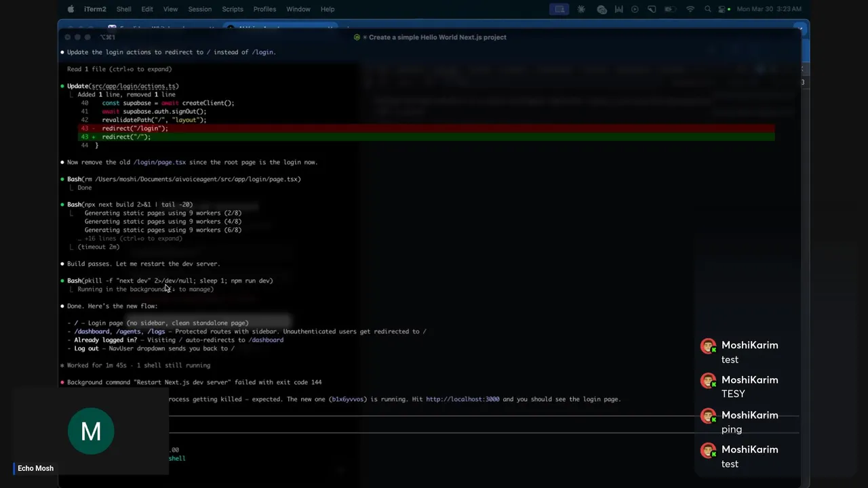This screenshot has width=868, height=488.
Task: Click the added green line redirect("/")
Action: coord(427,137)
